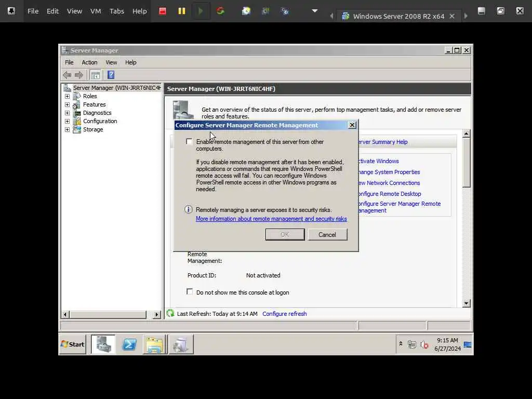Open the Server Manager Help menu

click(130, 62)
